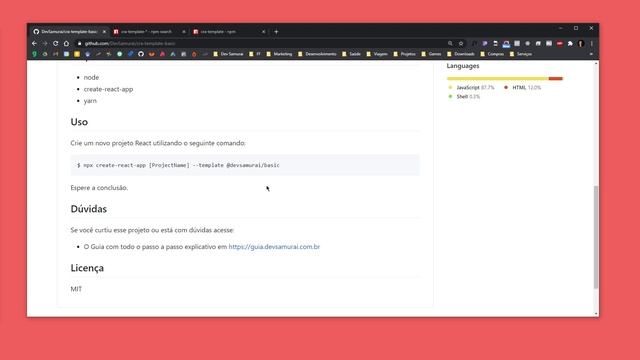This screenshot has width=640, height=360.
Task: Open the Desenvolvimento bookmark folder
Action: [x=317, y=54]
